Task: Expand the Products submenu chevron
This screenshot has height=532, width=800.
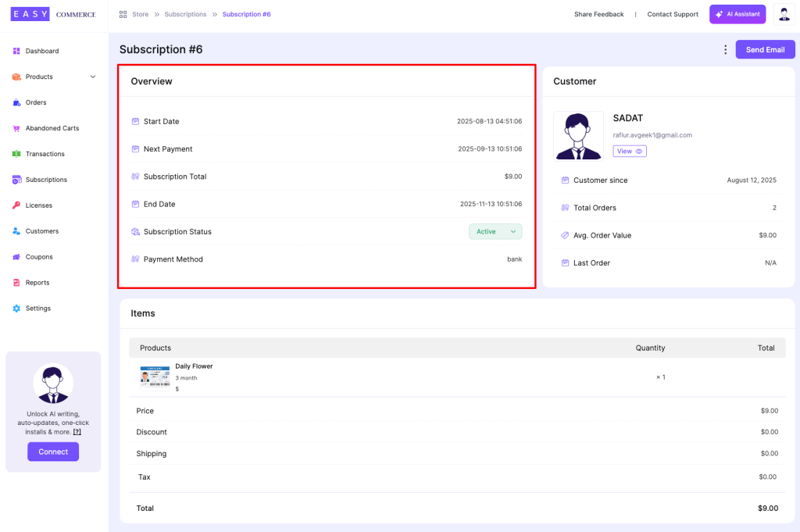Action: point(93,77)
